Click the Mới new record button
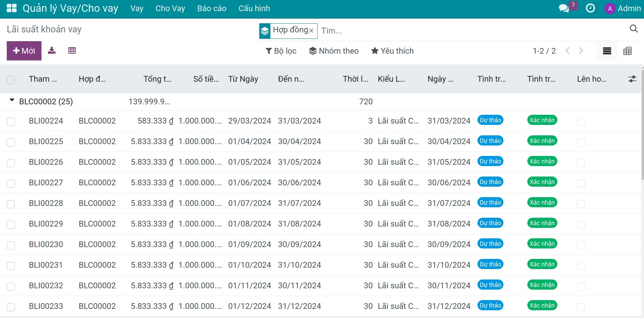 click(24, 51)
